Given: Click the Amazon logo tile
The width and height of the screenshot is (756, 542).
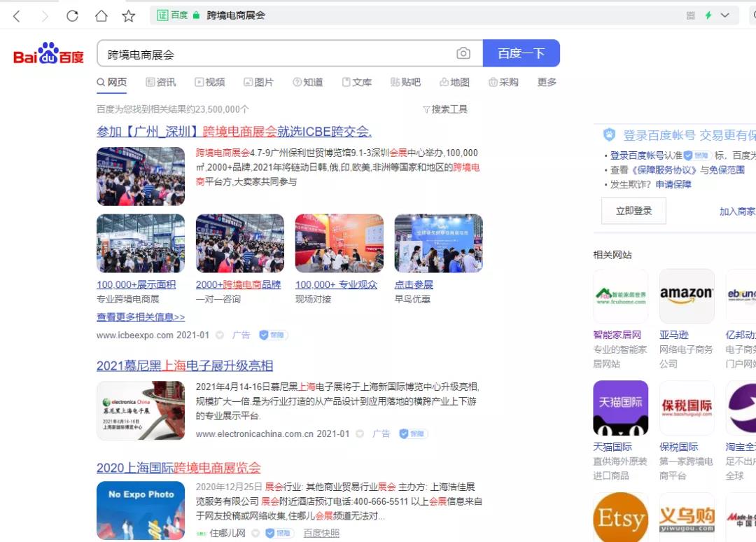Looking at the screenshot, I should 687,296.
